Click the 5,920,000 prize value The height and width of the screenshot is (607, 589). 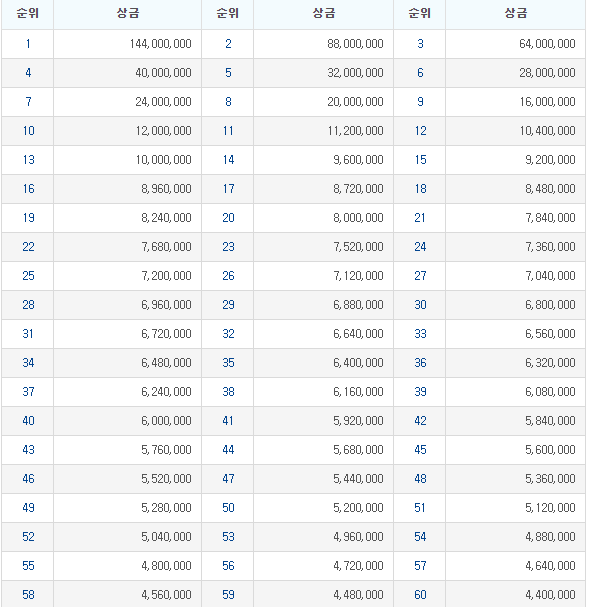(358, 421)
